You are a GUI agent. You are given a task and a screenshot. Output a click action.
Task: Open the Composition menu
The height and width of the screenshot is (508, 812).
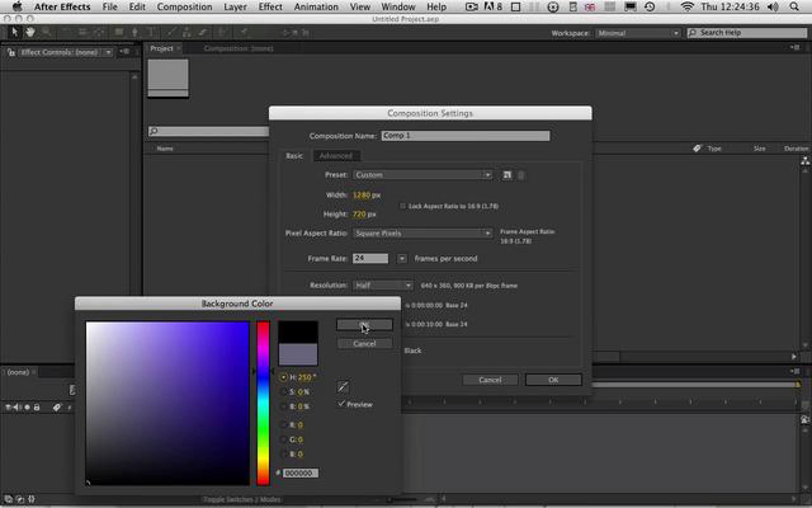184,7
